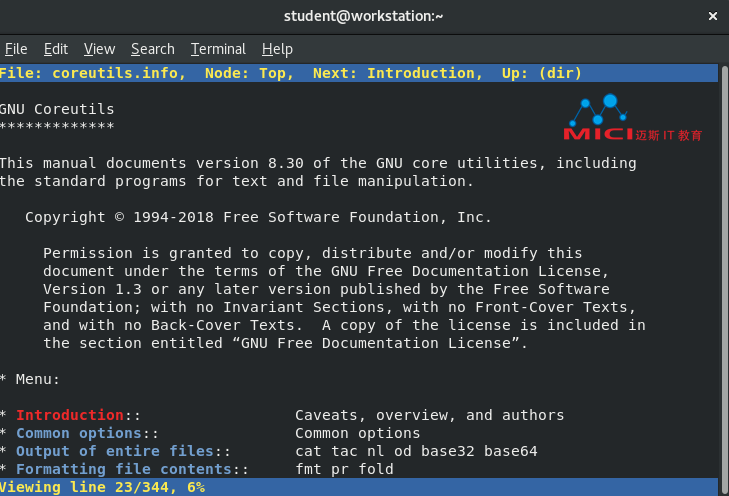729x496 pixels.
Task: Open the View menu
Action: pos(99,49)
